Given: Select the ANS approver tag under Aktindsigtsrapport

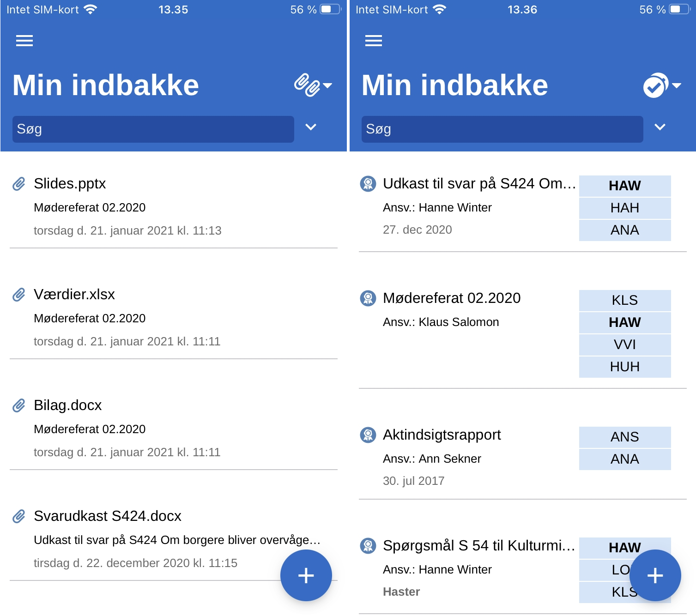Looking at the screenshot, I should click(x=624, y=437).
